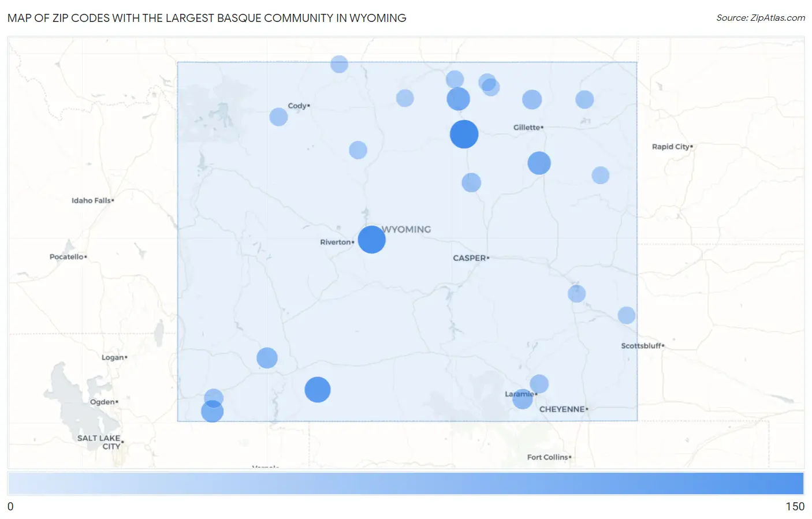The width and height of the screenshot is (812, 519).
Task: Click the Scottsbluff label
Action: [x=642, y=346]
